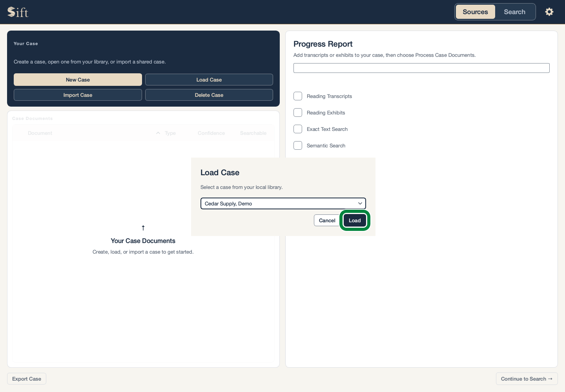The image size is (565, 392).
Task: Toggle the Reading Exhibits checkbox
Action: tap(298, 113)
